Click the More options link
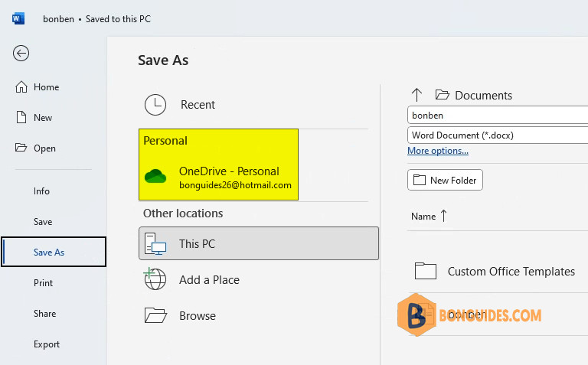 coord(438,151)
